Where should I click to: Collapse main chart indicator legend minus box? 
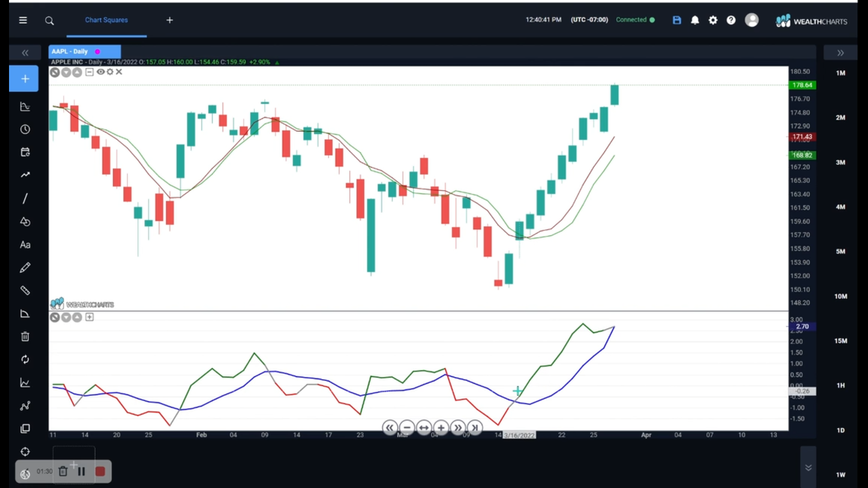click(90, 72)
